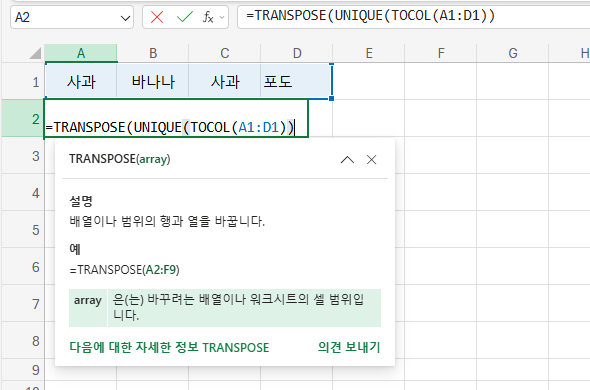The height and width of the screenshot is (390, 590).
Task: Click empty cell E1
Action: coord(369,82)
